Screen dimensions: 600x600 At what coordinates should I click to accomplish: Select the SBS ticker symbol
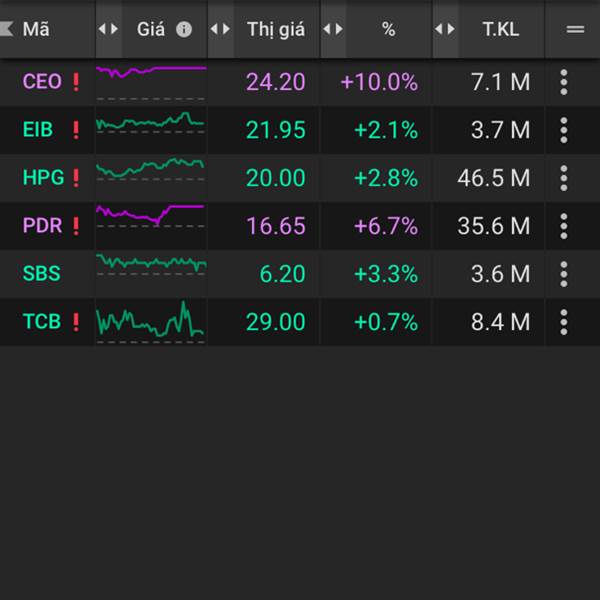click(41, 274)
